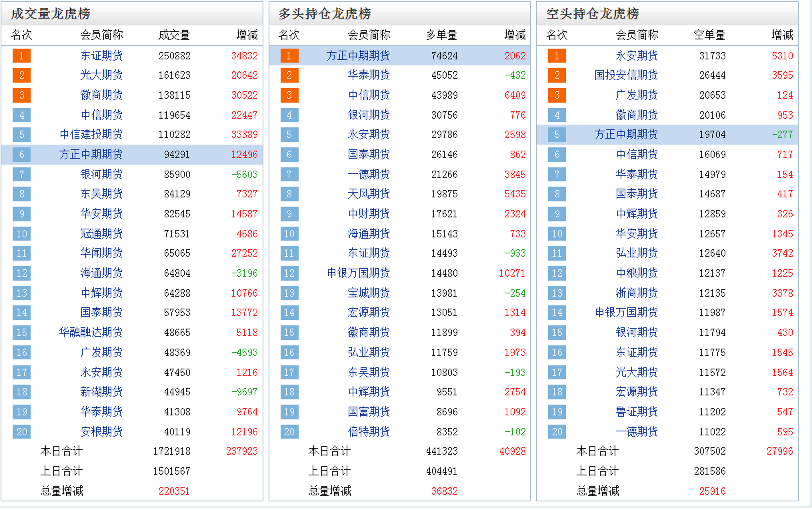Open 新湖期货 member link
This screenshot has height=510, width=812.
[x=102, y=392]
